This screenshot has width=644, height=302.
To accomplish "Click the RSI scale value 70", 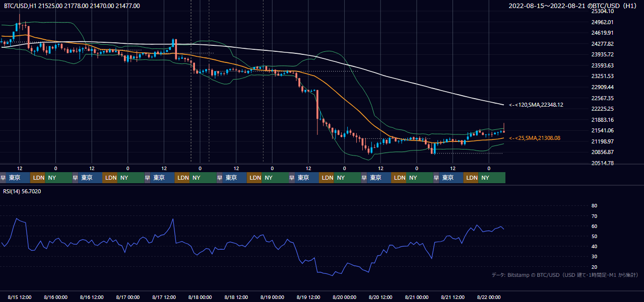I will coord(594,216).
